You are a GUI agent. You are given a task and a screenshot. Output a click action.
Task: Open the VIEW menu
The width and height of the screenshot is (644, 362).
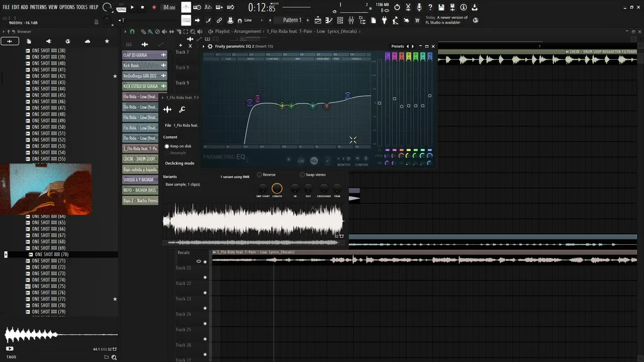pos(53,7)
